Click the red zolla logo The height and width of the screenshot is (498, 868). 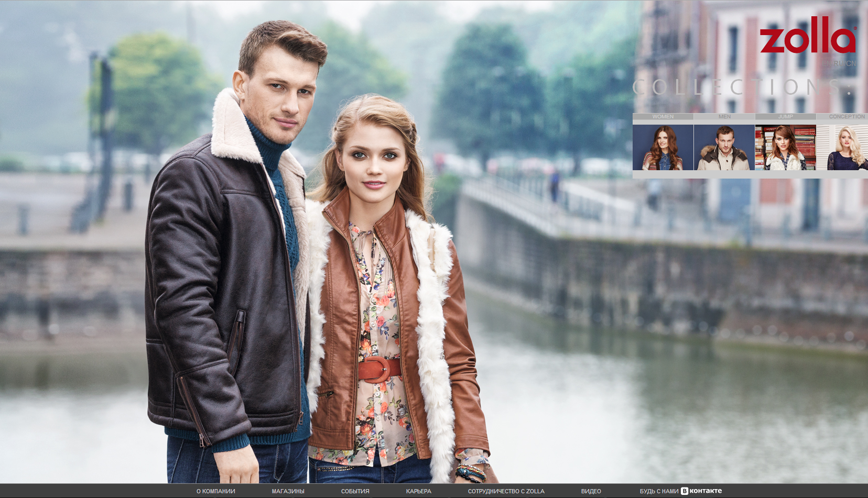(x=808, y=35)
